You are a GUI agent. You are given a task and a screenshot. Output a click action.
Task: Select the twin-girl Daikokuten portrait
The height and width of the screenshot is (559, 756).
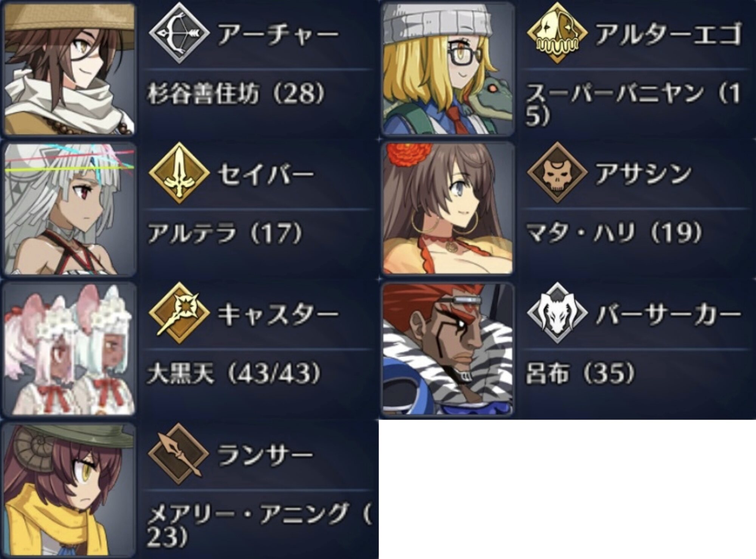click(69, 349)
